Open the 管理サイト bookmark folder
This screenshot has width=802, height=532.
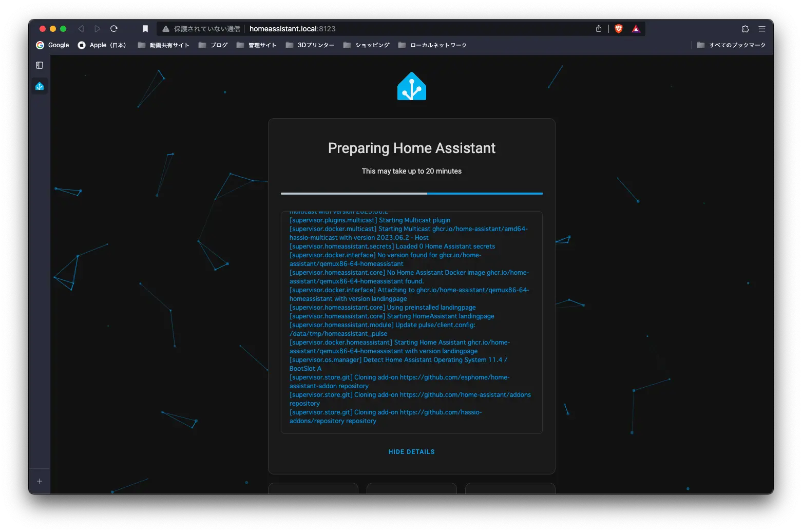256,45
